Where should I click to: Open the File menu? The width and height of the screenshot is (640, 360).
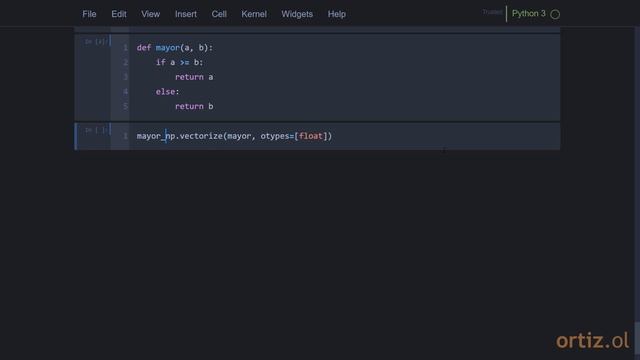pos(89,14)
